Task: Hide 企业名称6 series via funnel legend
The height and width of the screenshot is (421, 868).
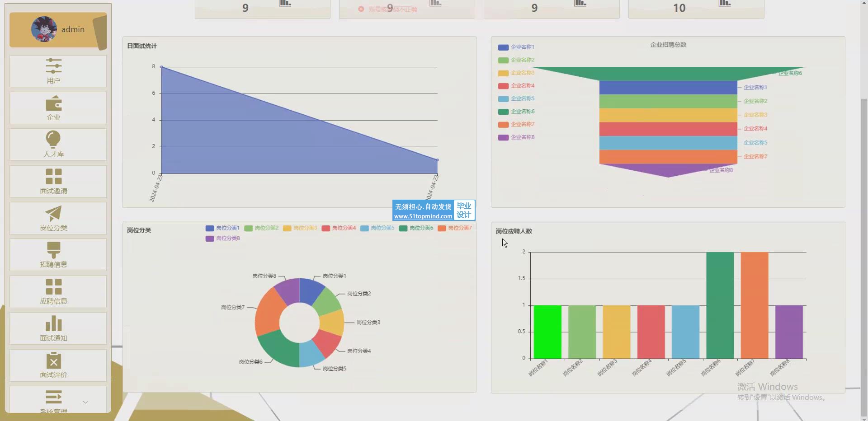Action: point(516,112)
